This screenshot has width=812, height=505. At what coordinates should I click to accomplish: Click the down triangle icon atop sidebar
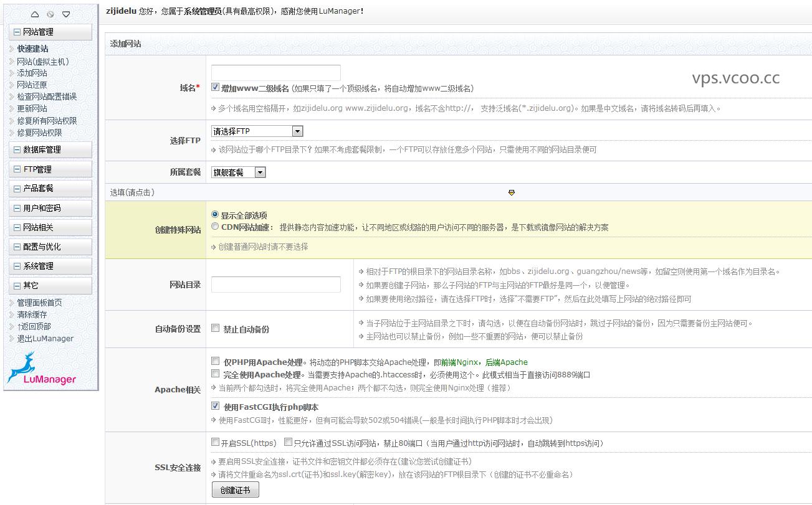66,14
